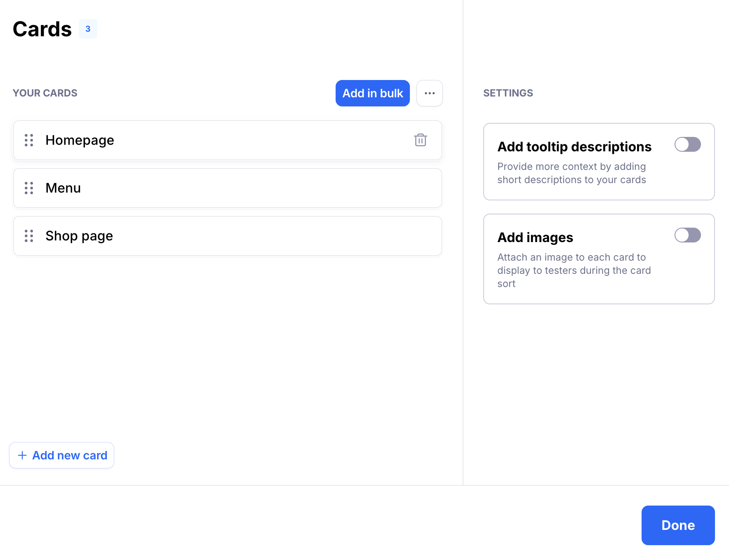Click the 'Attach an image to each card' description
729x560 pixels.
pyautogui.click(x=574, y=271)
